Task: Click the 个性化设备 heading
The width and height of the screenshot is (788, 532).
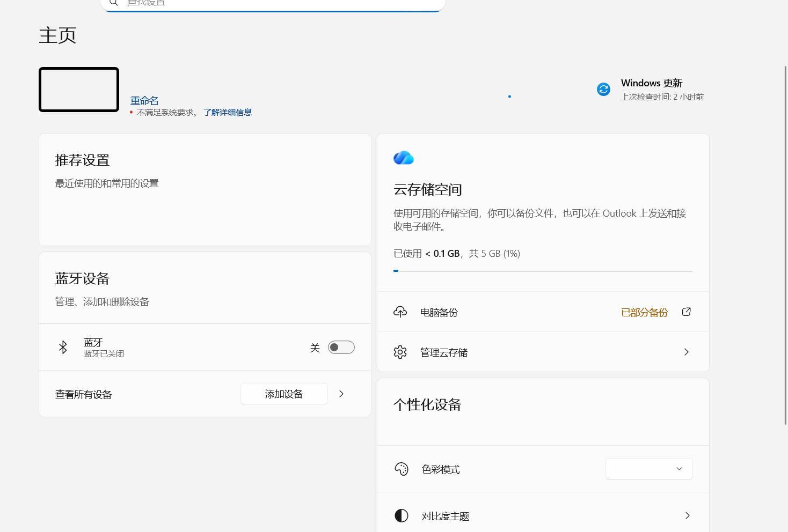Action: 428,405
